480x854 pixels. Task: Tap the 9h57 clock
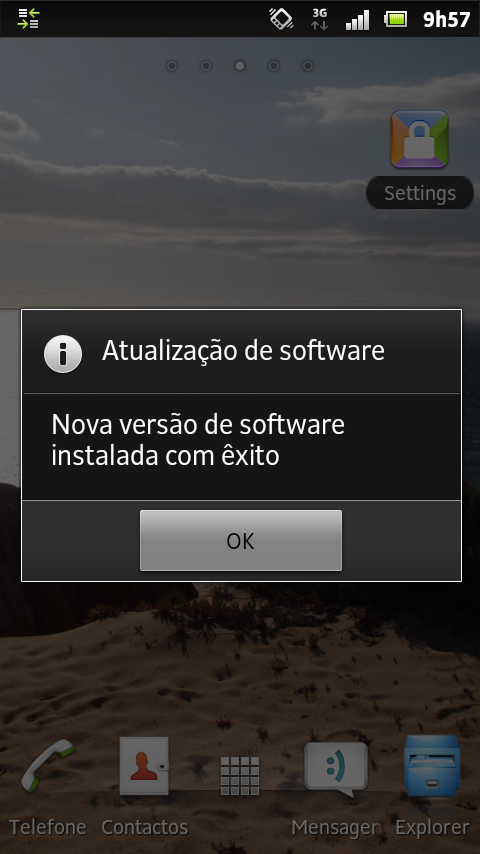446,19
